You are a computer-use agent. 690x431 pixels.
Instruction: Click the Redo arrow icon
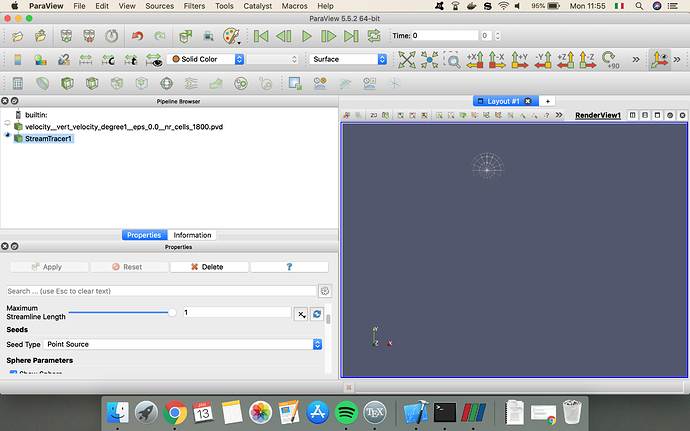pos(160,36)
